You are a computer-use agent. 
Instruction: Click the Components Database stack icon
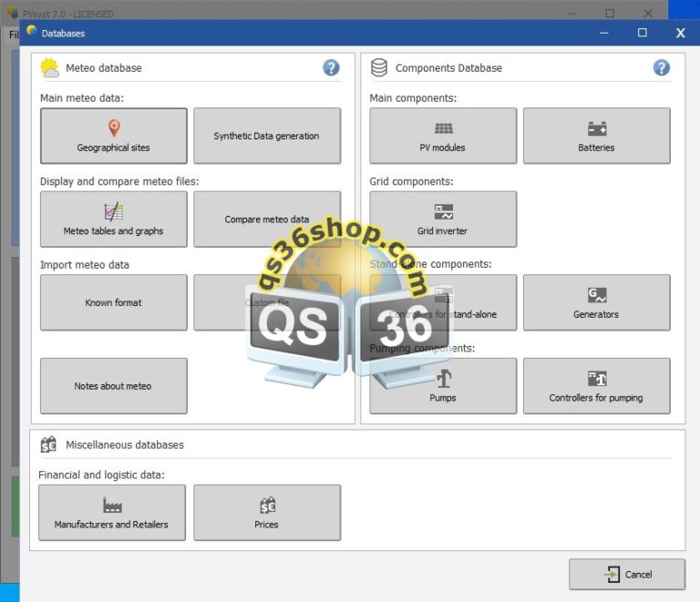(379, 67)
